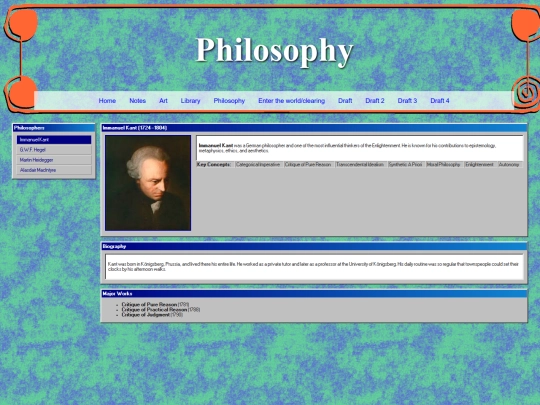This screenshot has width=540, height=405.
Task: Select G.W.F. Hegel in Philosophers list
Action: click(54, 150)
